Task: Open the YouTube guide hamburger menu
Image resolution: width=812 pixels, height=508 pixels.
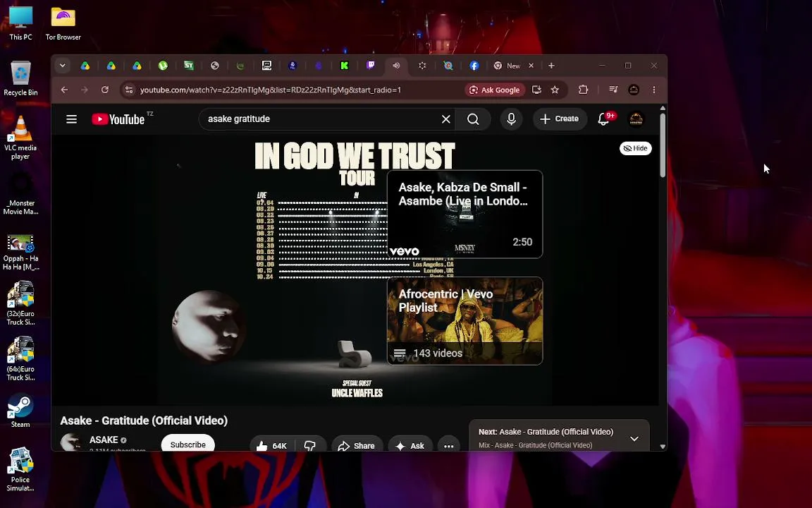Action: [x=71, y=119]
